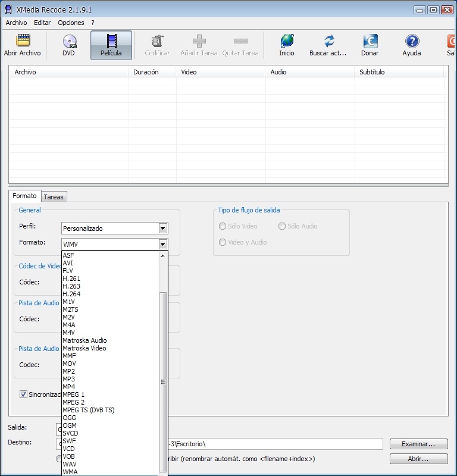Expand the Perfil dropdown
Screen dimensions: 457x476
tap(162, 228)
